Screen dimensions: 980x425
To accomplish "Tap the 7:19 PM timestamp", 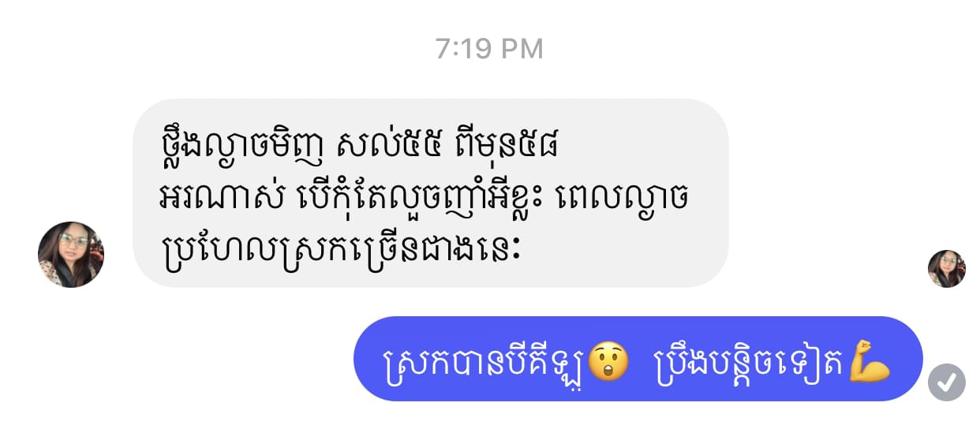I will [489, 49].
